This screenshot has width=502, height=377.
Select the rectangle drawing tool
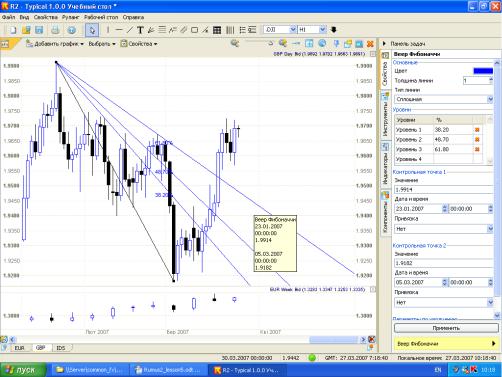tap(194, 30)
